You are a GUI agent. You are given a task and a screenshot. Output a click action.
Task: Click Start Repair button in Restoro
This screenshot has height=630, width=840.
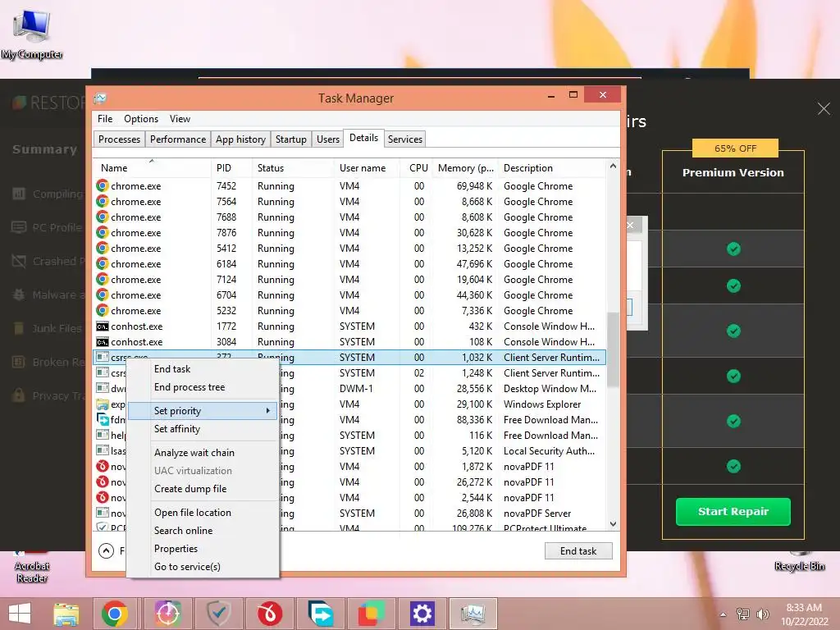point(733,512)
